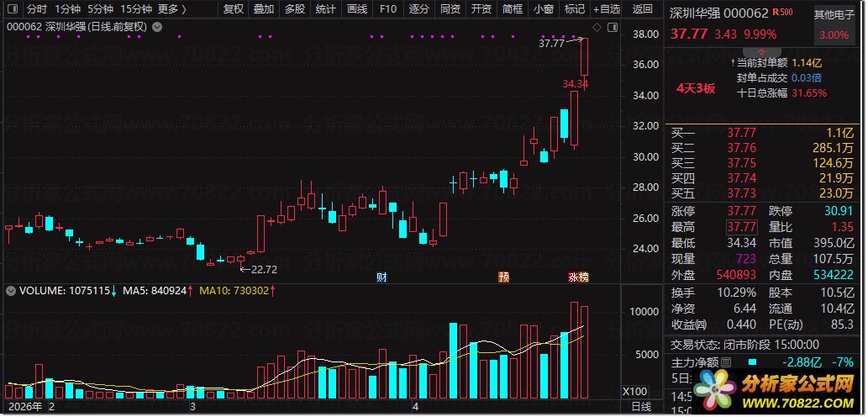The width and height of the screenshot is (868, 417).
Task: Select the 买三 bid row
Action: (762, 163)
